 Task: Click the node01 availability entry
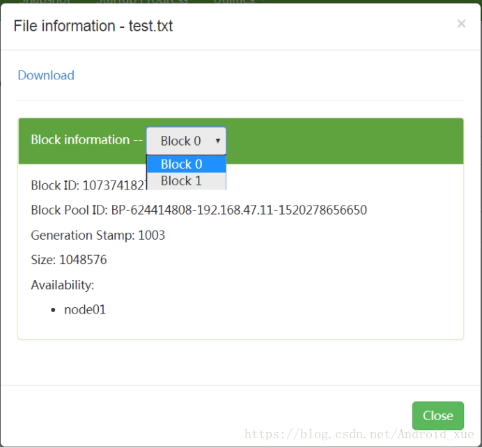pos(85,309)
